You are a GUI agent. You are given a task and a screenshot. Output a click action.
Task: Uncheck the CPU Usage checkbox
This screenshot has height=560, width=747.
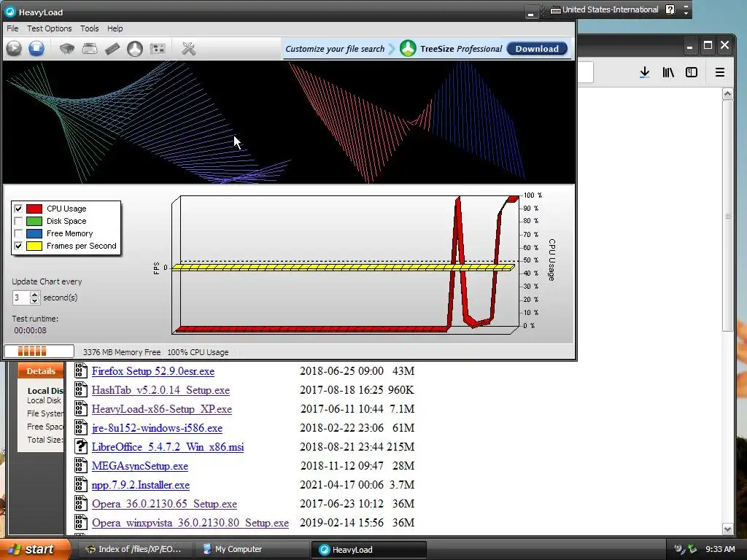click(18, 209)
